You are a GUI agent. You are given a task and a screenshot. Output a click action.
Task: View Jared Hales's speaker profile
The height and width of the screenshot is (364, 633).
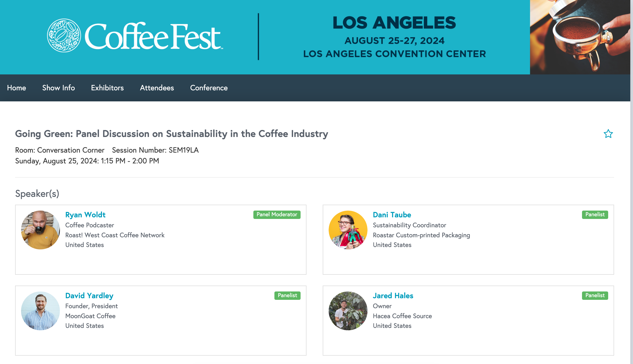click(x=393, y=296)
